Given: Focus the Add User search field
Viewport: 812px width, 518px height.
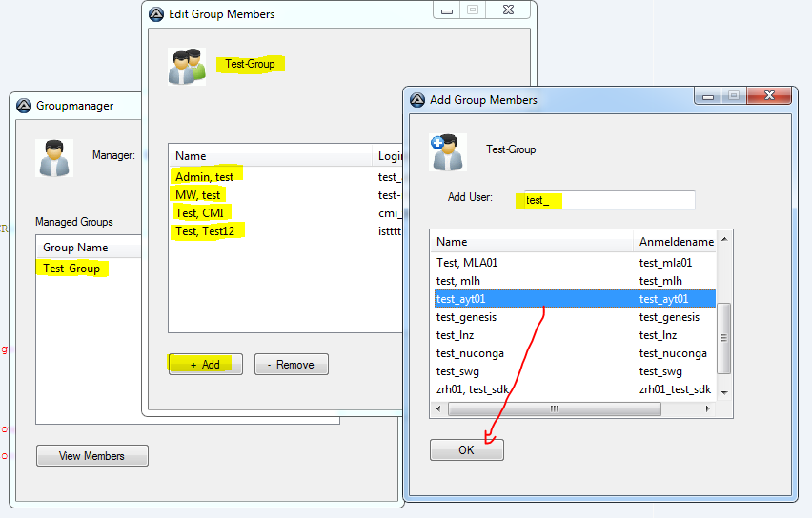Looking at the screenshot, I should (605, 200).
